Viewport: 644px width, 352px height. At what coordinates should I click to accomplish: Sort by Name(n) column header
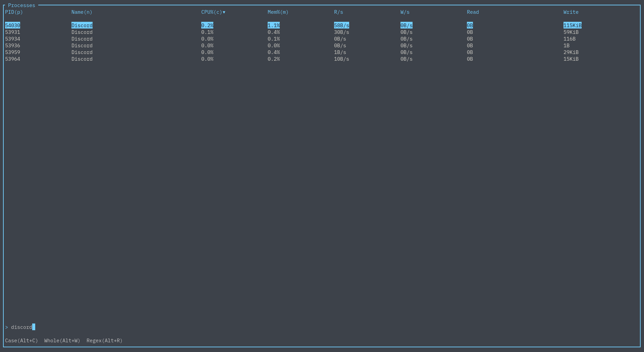coord(82,12)
